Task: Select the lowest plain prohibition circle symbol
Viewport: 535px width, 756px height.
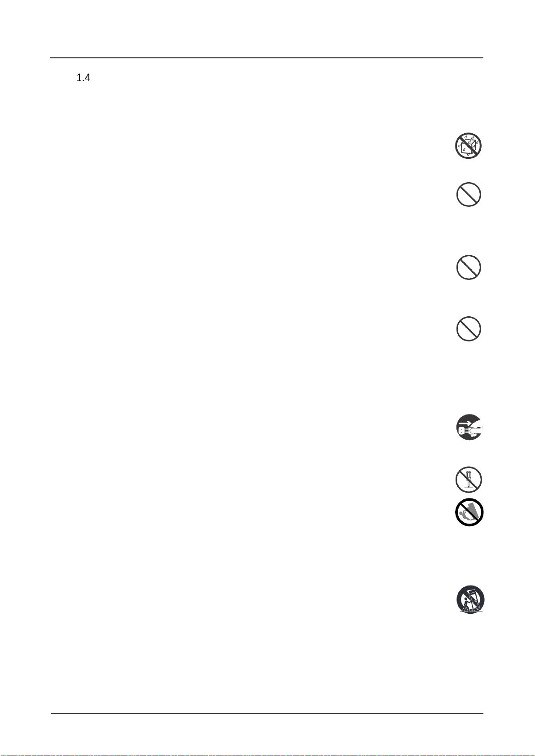Action: (x=469, y=329)
